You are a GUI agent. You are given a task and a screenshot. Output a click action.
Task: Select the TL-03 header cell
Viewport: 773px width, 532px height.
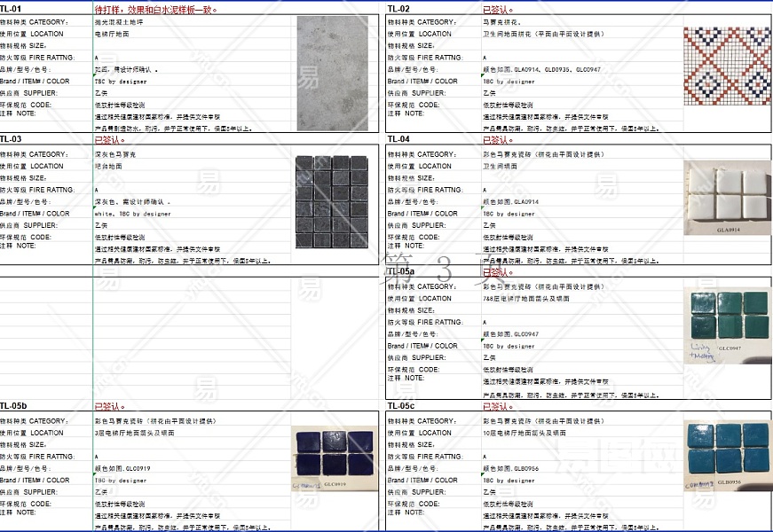click(12, 139)
